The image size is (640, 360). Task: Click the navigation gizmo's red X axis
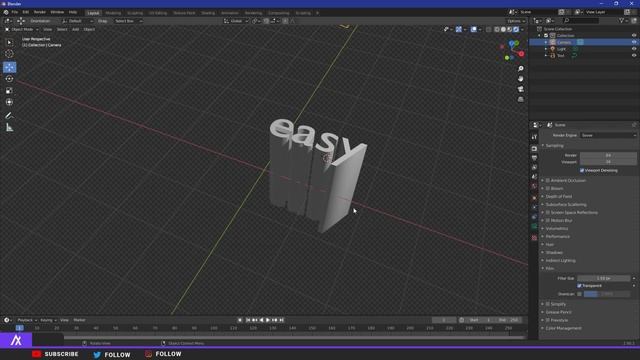click(521, 53)
